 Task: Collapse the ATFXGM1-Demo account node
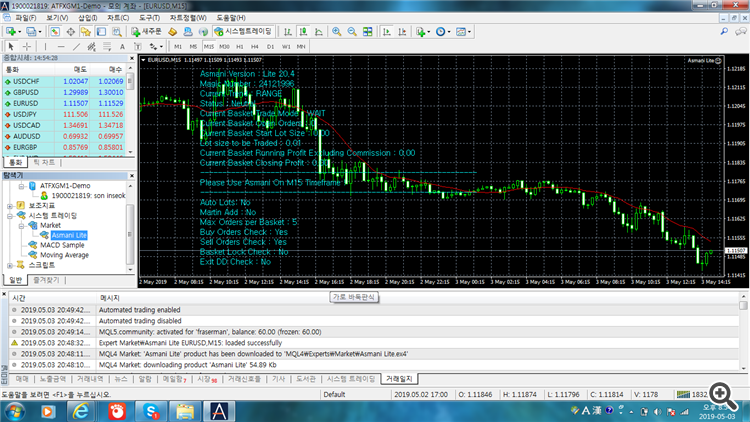pos(22,186)
